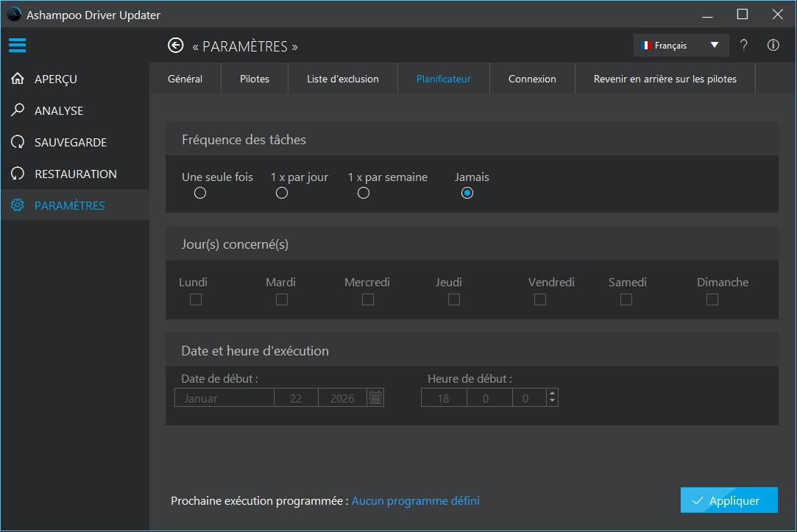
Task: Open the Liste d'exclusion tab
Action: (342, 78)
